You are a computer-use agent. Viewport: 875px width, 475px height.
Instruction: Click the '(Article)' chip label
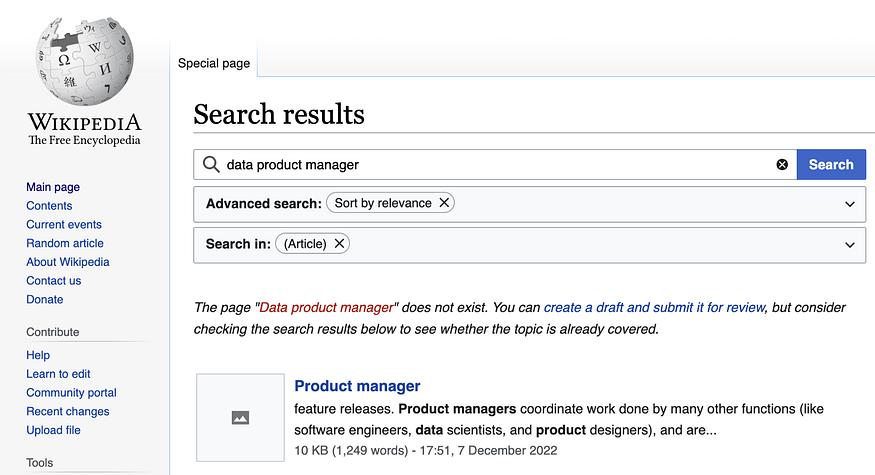(x=305, y=244)
